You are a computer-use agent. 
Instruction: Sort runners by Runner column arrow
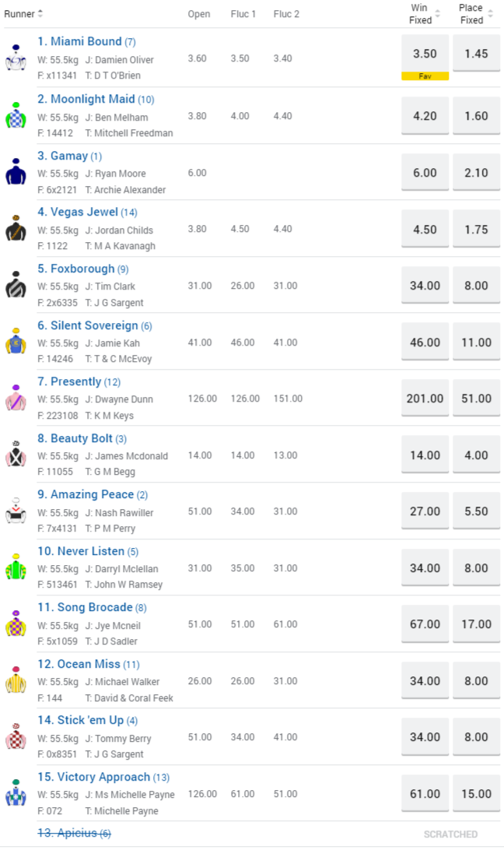click(x=40, y=14)
